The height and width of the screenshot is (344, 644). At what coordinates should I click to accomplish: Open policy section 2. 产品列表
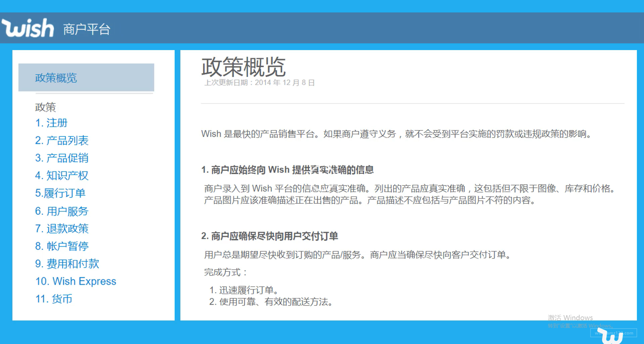[x=62, y=140]
